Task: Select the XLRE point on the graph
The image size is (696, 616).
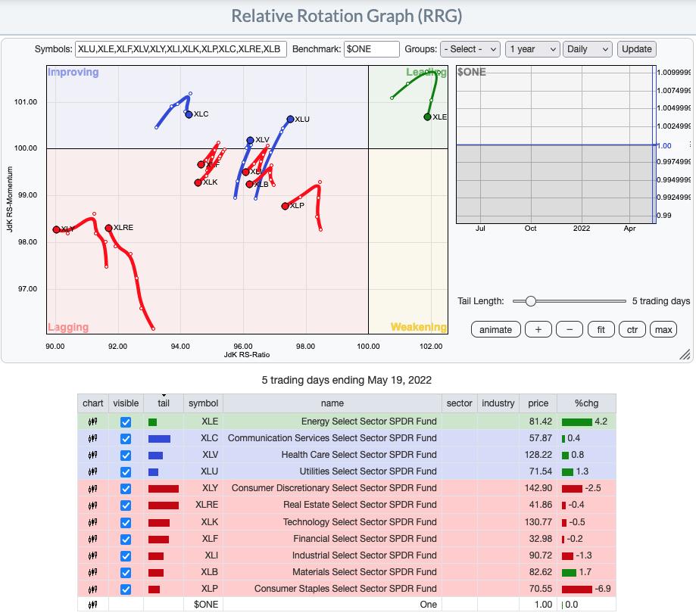Action: (x=108, y=228)
